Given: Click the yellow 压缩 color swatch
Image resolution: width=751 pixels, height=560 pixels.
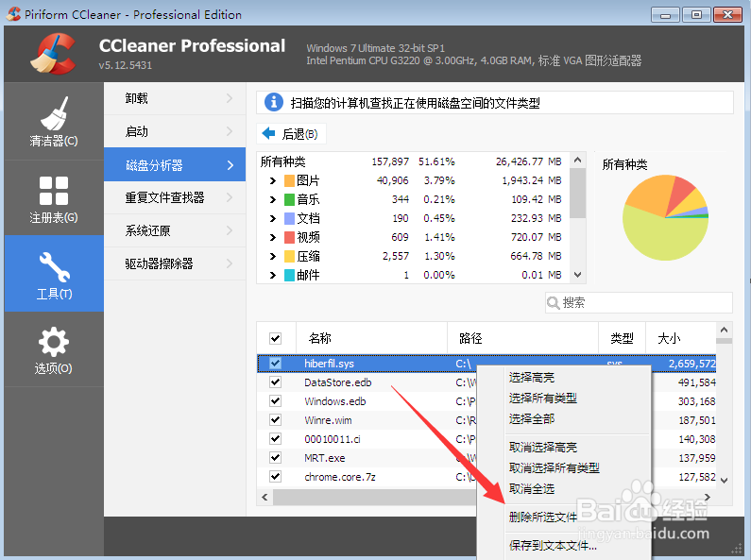Looking at the screenshot, I should coord(289,257).
